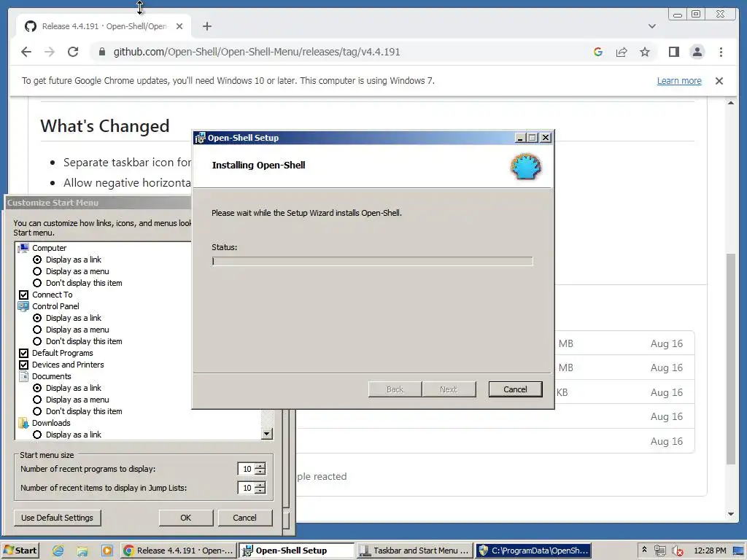Bookmark this page with star icon

tap(645, 52)
